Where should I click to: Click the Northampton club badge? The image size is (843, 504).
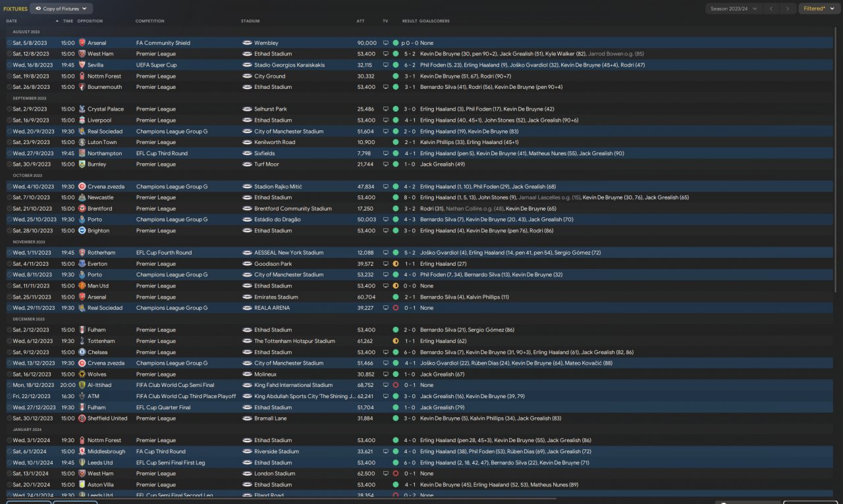(x=82, y=153)
